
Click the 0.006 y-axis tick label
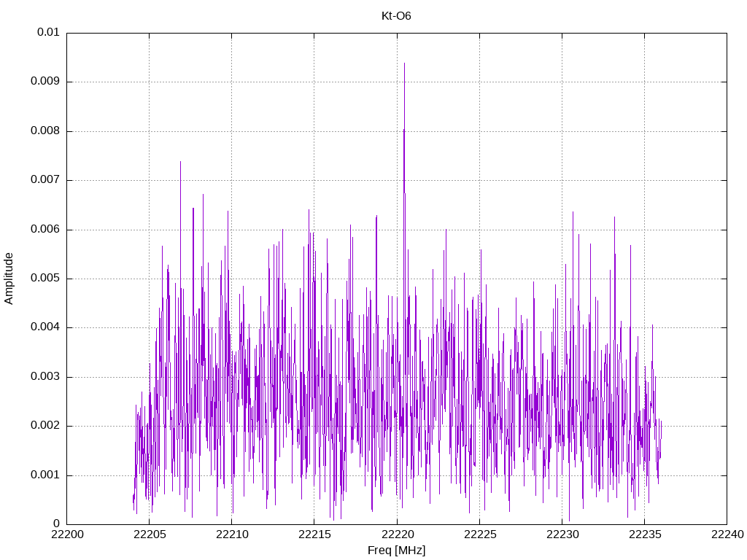point(45,230)
